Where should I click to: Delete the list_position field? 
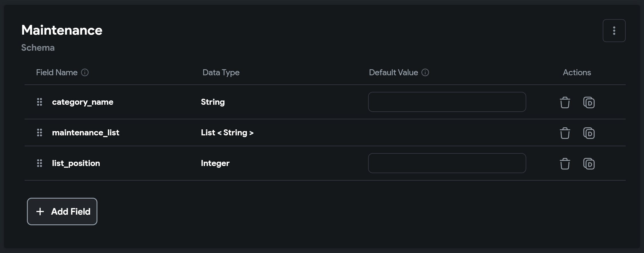[565, 164]
